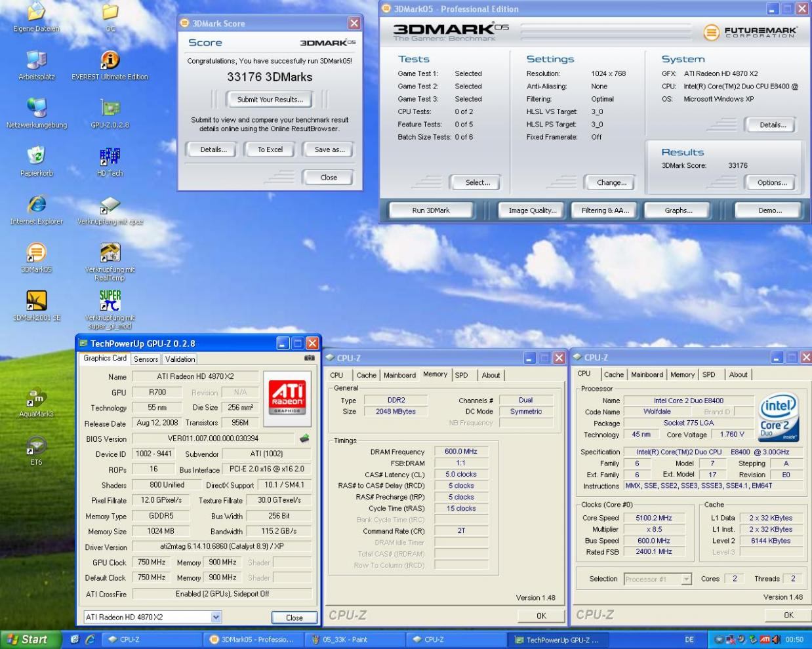Click the GPU-Z BIOS Version field
The image size is (812, 649).
[213, 439]
